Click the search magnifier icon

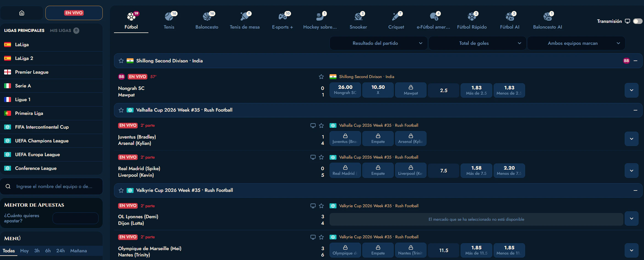[8, 186]
